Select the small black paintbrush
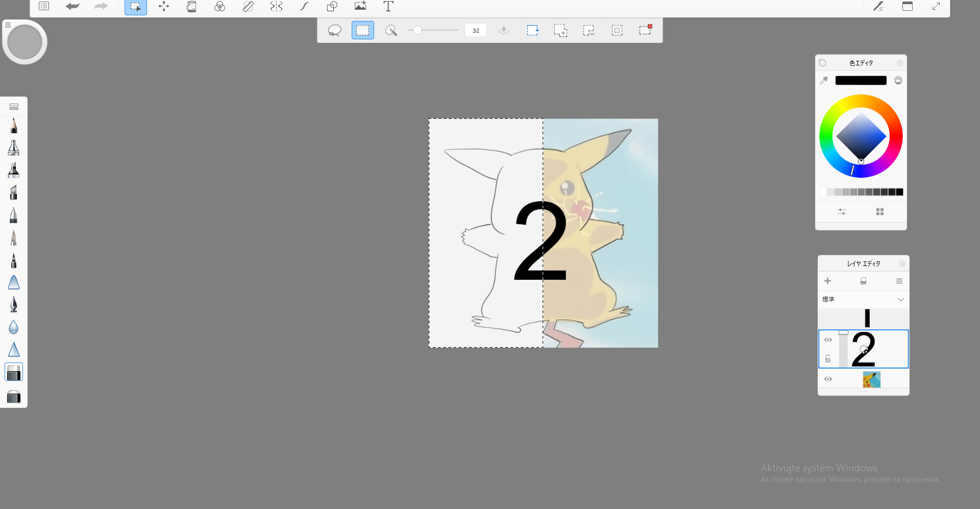Screen dimensions: 980x509 coord(14,260)
